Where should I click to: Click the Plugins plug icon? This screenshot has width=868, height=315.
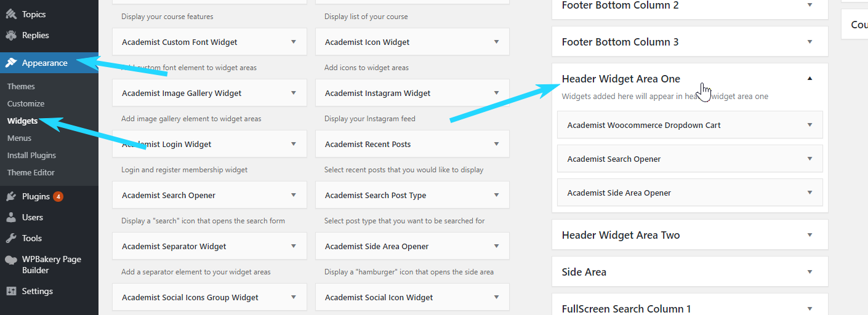(11, 196)
